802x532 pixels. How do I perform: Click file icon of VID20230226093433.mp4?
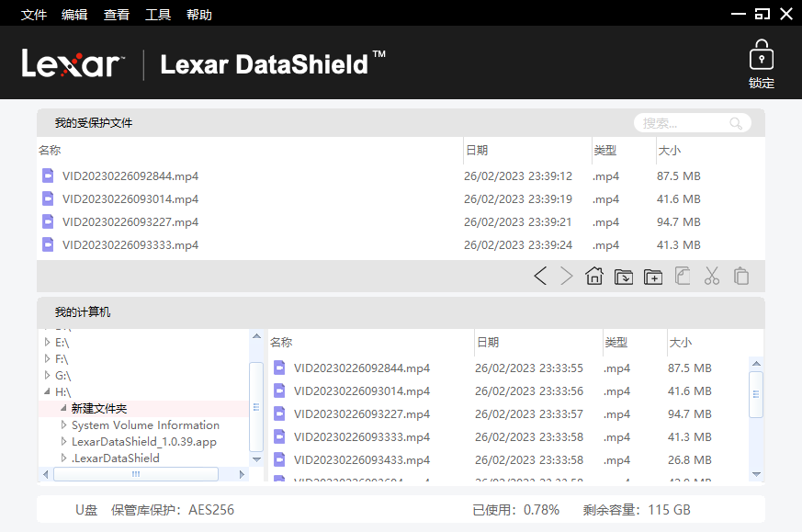coord(279,459)
